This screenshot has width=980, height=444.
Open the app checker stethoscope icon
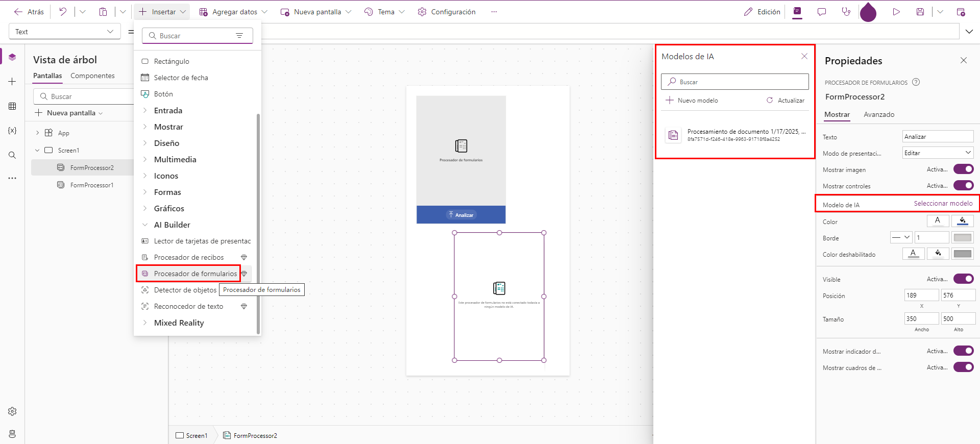pos(846,12)
